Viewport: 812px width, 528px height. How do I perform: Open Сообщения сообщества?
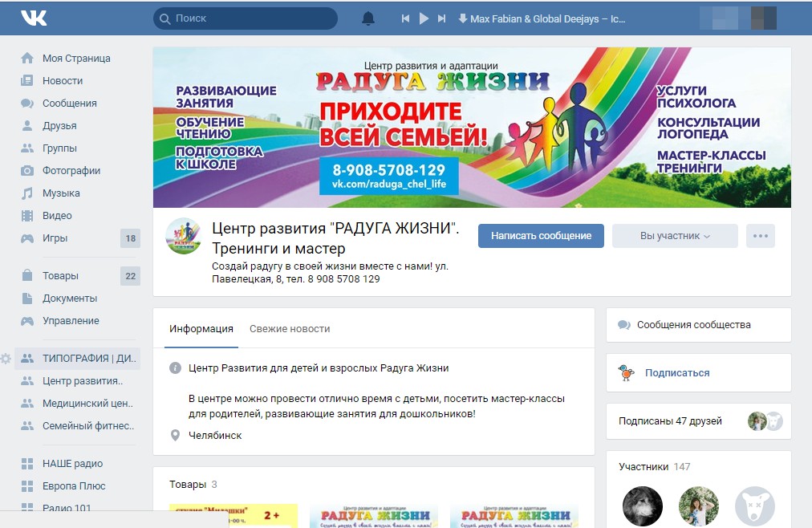point(698,324)
